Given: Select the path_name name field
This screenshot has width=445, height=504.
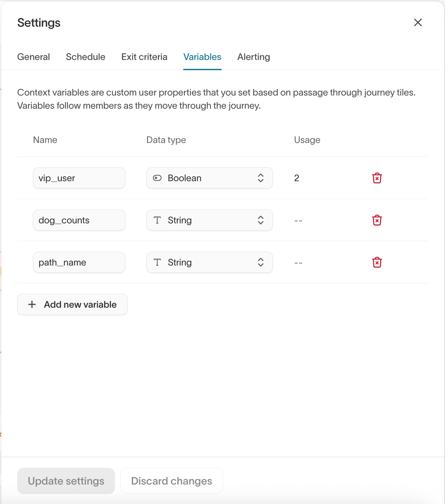Looking at the screenshot, I should [79, 262].
